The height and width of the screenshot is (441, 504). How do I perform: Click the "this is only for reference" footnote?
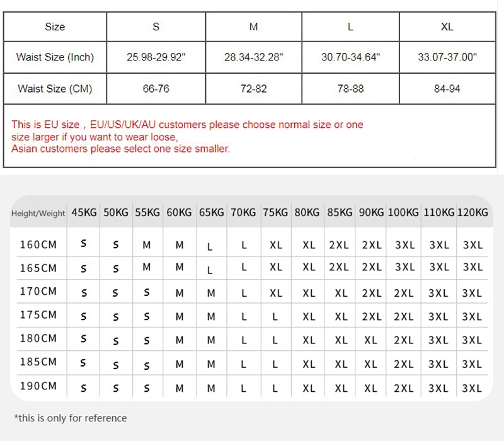pos(71,418)
